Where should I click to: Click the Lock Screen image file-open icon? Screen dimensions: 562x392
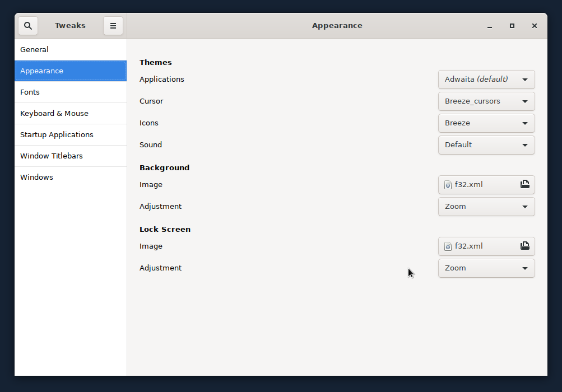pyautogui.click(x=524, y=246)
